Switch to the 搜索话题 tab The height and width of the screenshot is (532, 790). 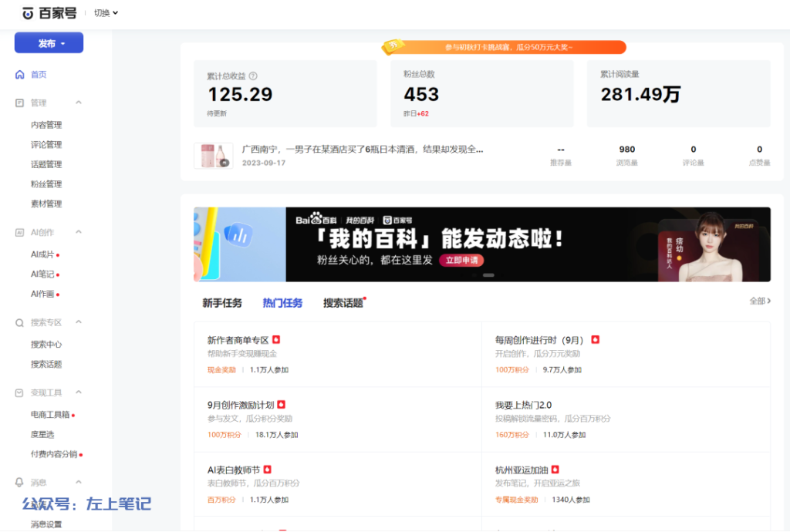343,303
